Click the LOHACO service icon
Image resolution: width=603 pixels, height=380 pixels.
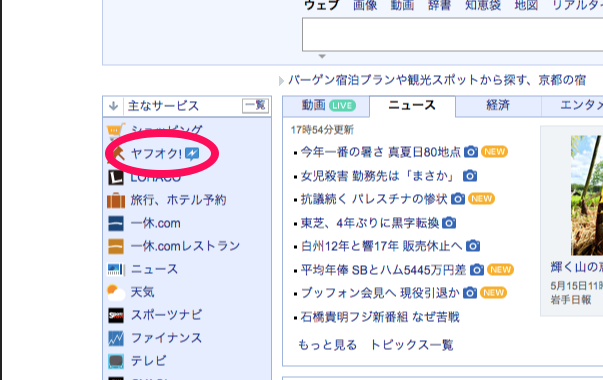(x=116, y=177)
